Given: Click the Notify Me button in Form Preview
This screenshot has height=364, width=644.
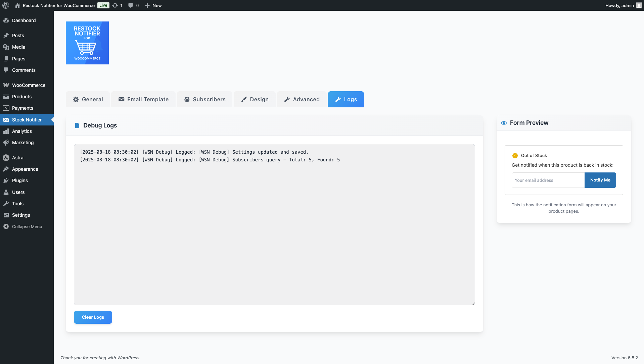Looking at the screenshot, I should click(x=600, y=180).
